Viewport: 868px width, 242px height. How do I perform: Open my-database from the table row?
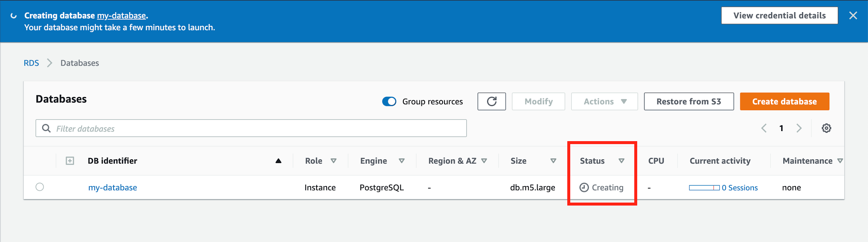tap(112, 187)
